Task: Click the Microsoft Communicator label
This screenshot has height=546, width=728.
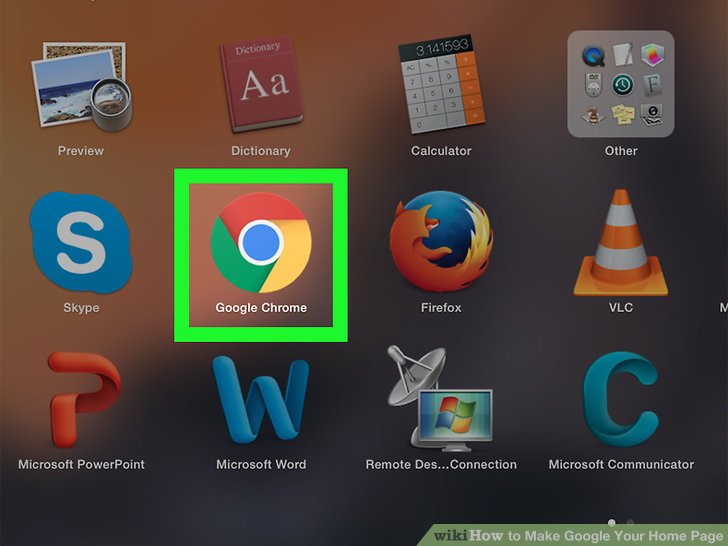Action: 621,464
